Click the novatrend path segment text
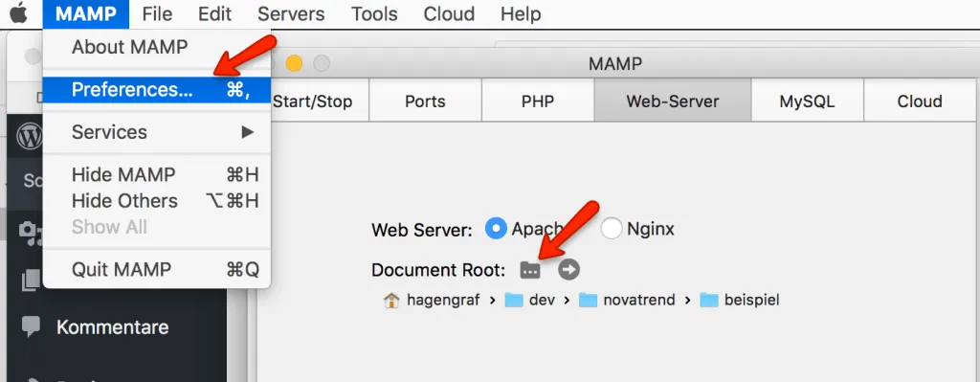 [x=638, y=300]
